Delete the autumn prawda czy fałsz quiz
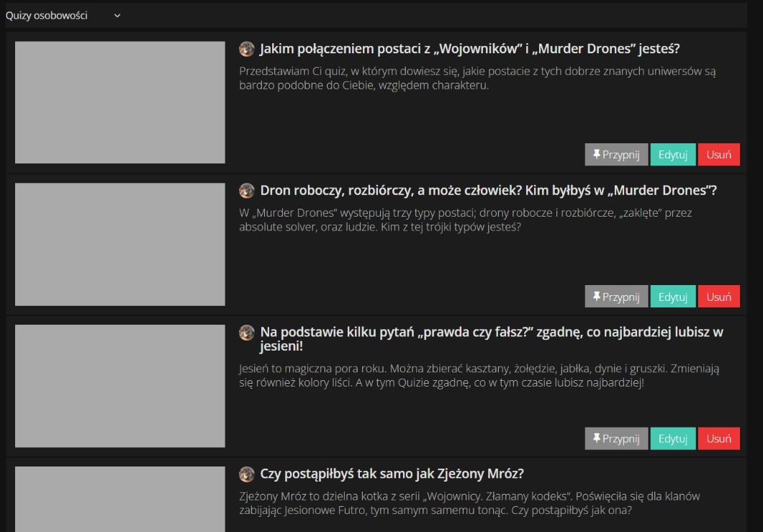763x532 pixels. (x=718, y=438)
